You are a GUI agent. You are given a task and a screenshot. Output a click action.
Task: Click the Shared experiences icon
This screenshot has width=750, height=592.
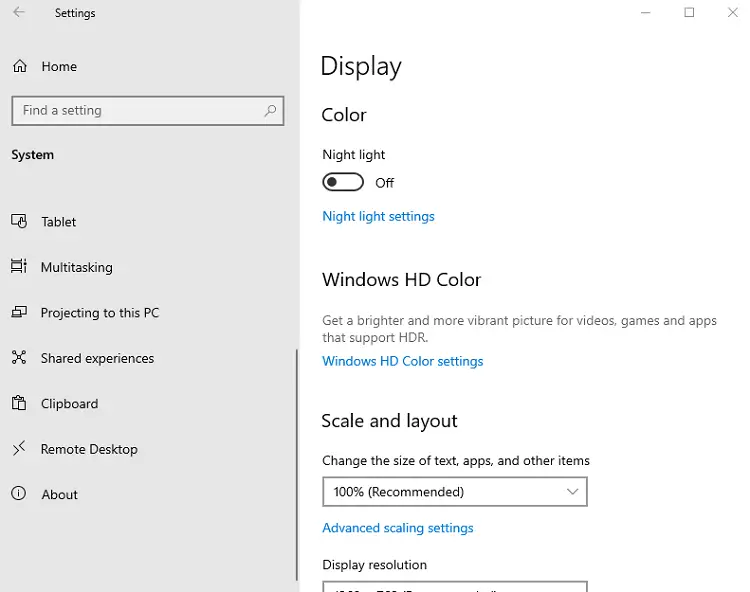(x=19, y=357)
